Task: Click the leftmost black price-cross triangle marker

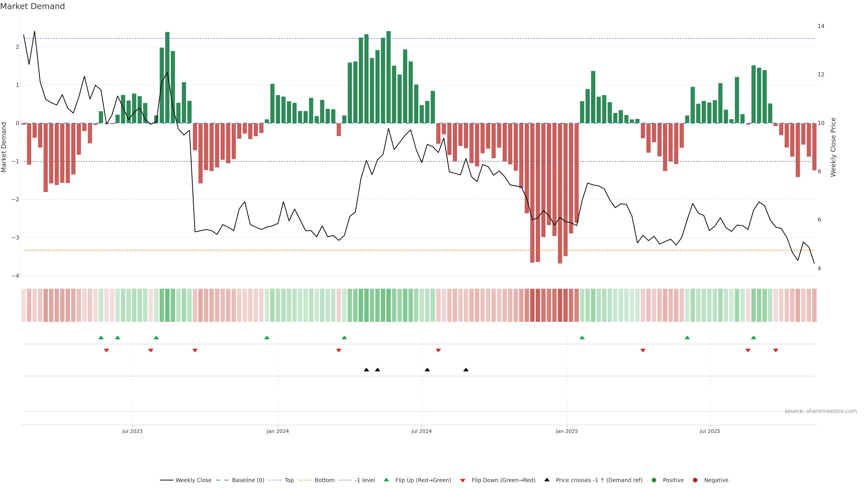Action: 366,370
